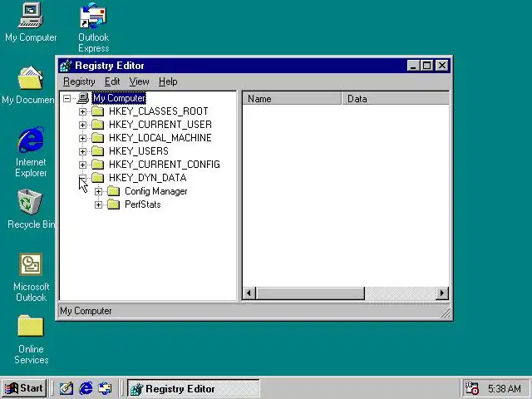532x399 pixels.
Task: Select HKEY_USERS label
Action: 139,151
